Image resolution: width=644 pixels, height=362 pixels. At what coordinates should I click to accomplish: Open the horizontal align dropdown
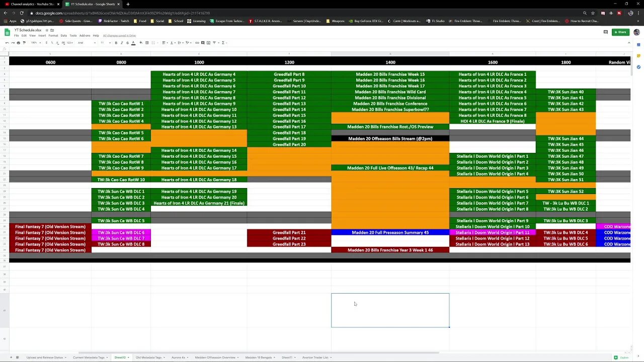165,43
